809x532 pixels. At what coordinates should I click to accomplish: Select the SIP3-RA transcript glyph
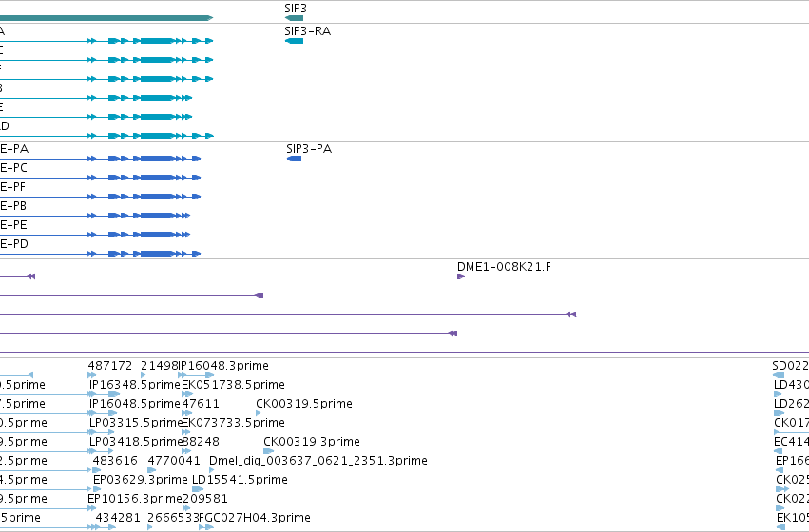pyautogui.click(x=294, y=41)
